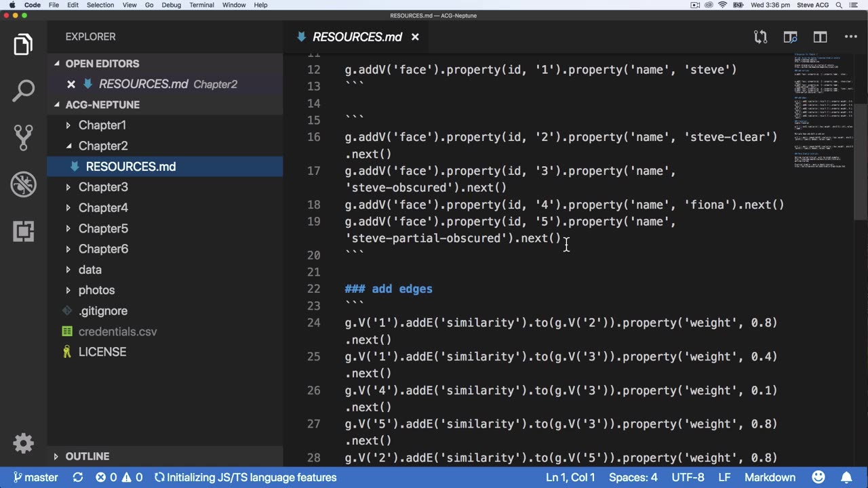Open credentials.csv in the file tree
Screen dimensions: 868x488
(117, 331)
